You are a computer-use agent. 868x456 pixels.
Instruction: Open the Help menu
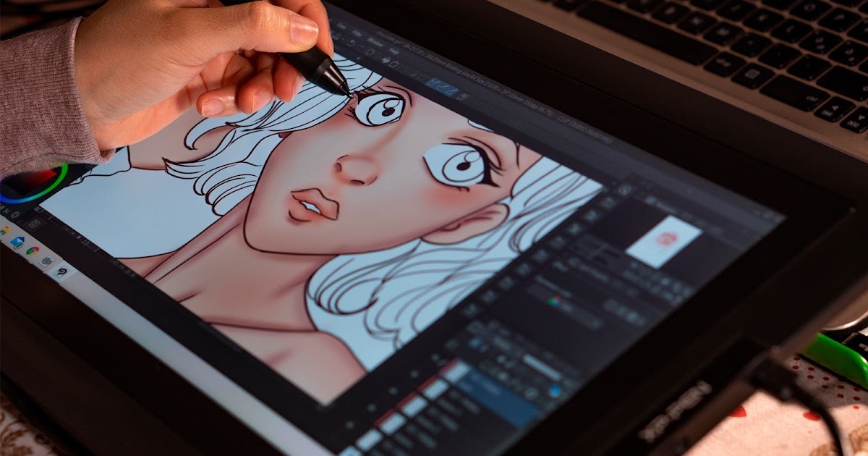pos(393,51)
